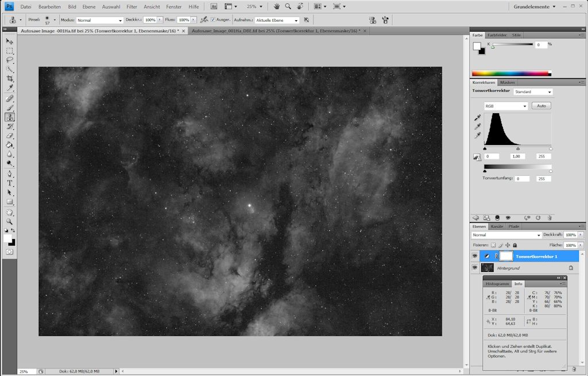The height and width of the screenshot is (376, 588).
Task: Open the Aufnehm. sample dropdown
Action: point(277,20)
